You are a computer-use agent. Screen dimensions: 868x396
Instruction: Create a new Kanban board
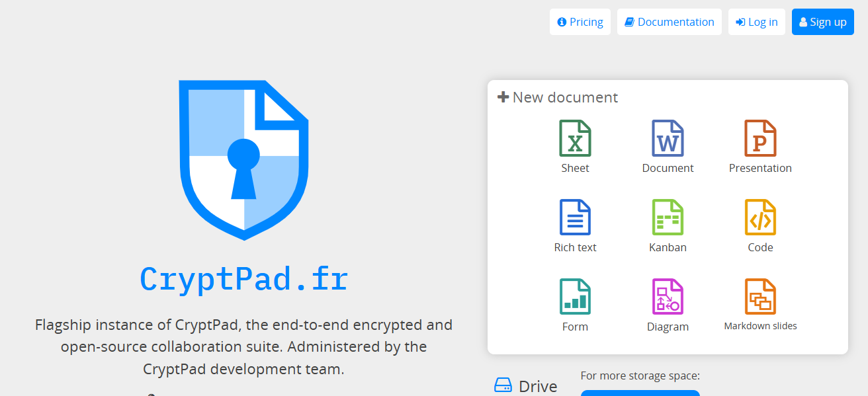pos(668,226)
